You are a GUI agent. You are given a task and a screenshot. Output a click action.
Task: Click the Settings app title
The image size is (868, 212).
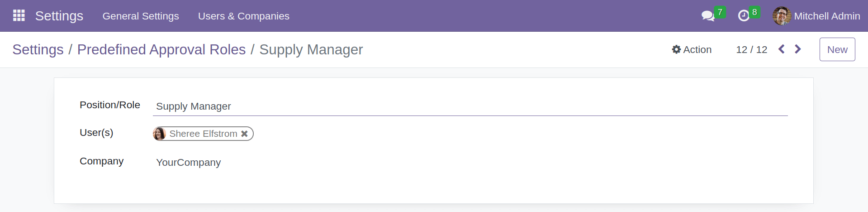pos(59,16)
